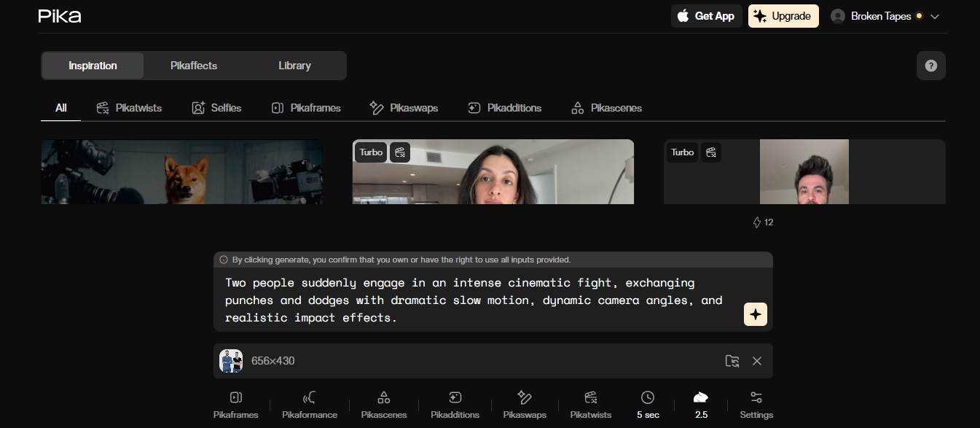Select the Pikadditions tool at bottom

point(455,405)
